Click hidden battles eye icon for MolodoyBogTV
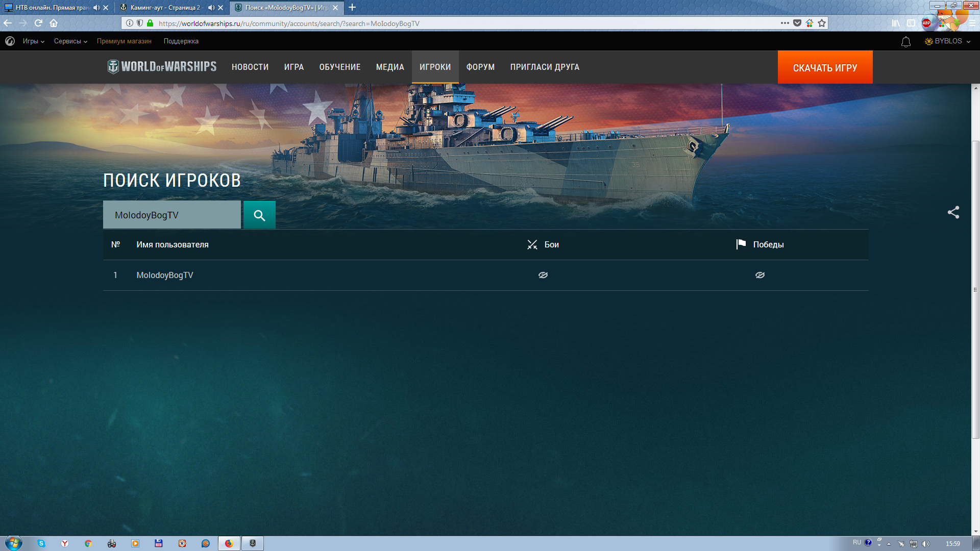980x551 pixels. (x=543, y=275)
